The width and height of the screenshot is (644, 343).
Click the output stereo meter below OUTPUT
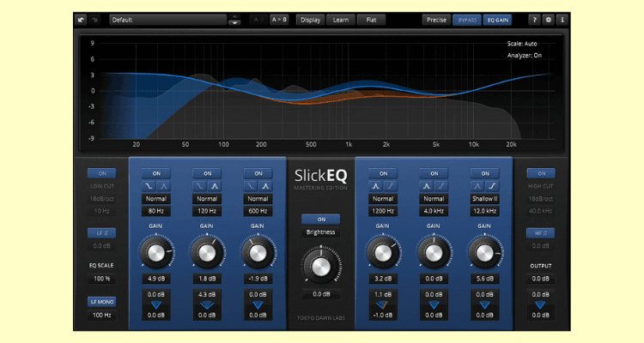pos(540,305)
